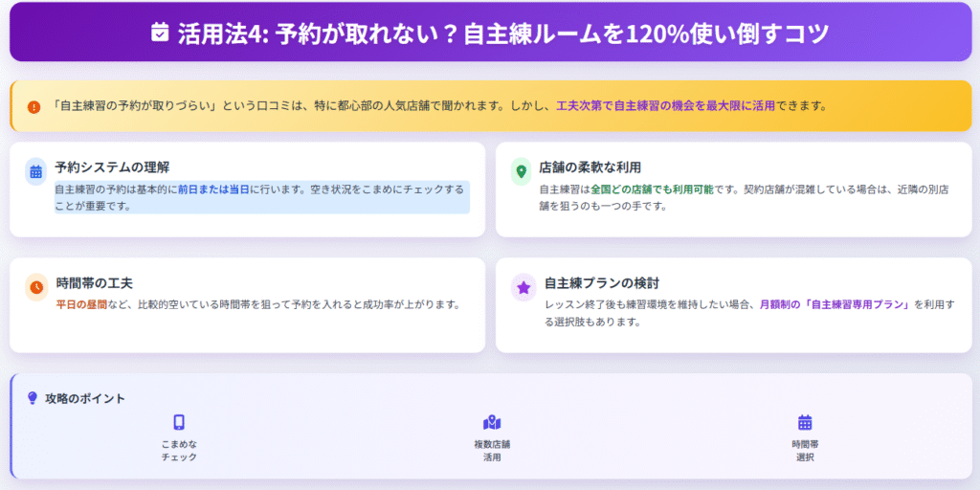Viewport: 980px width, 490px height.
Task: Click the blue calendar icon beside 予約システムの理解
Action: (x=36, y=172)
